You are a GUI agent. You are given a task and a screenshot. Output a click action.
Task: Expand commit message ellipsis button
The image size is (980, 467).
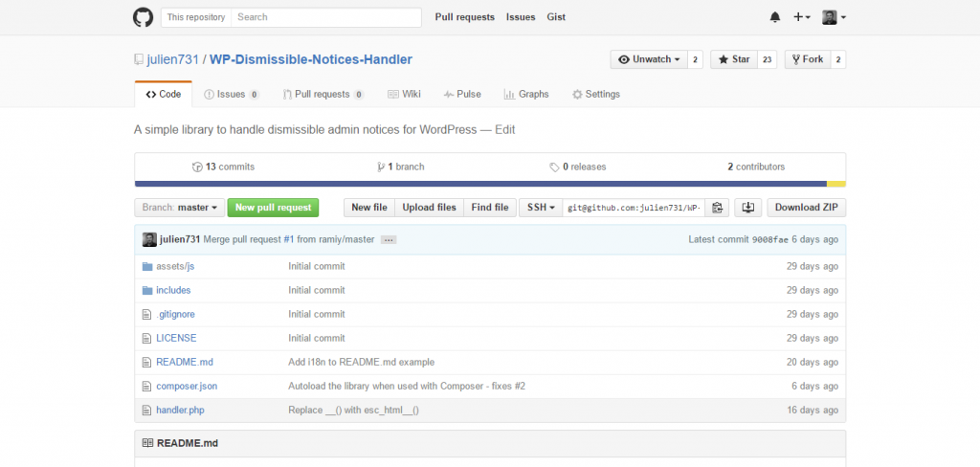pos(389,240)
